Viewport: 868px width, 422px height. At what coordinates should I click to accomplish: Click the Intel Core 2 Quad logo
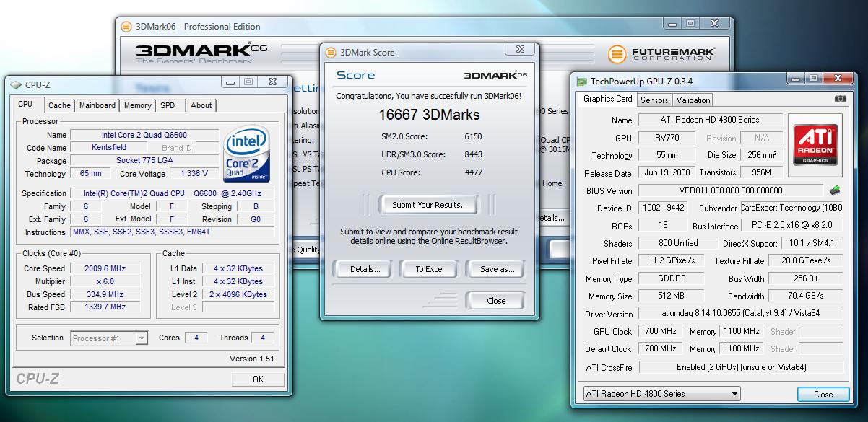click(x=248, y=154)
